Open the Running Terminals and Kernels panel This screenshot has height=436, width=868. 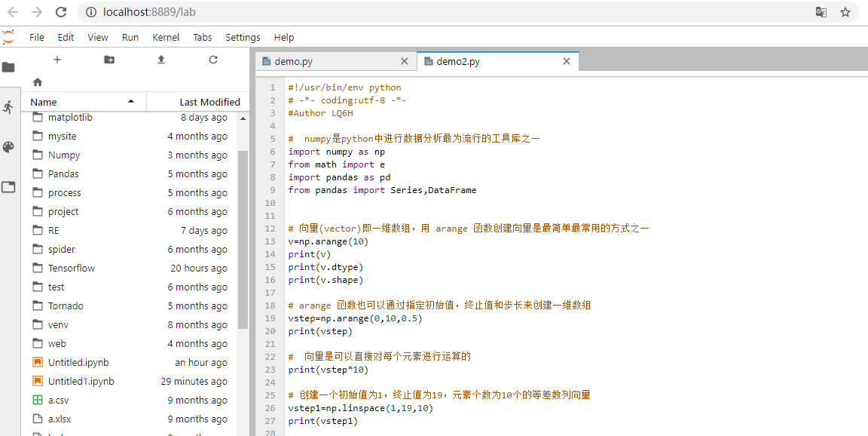[8, 107]
